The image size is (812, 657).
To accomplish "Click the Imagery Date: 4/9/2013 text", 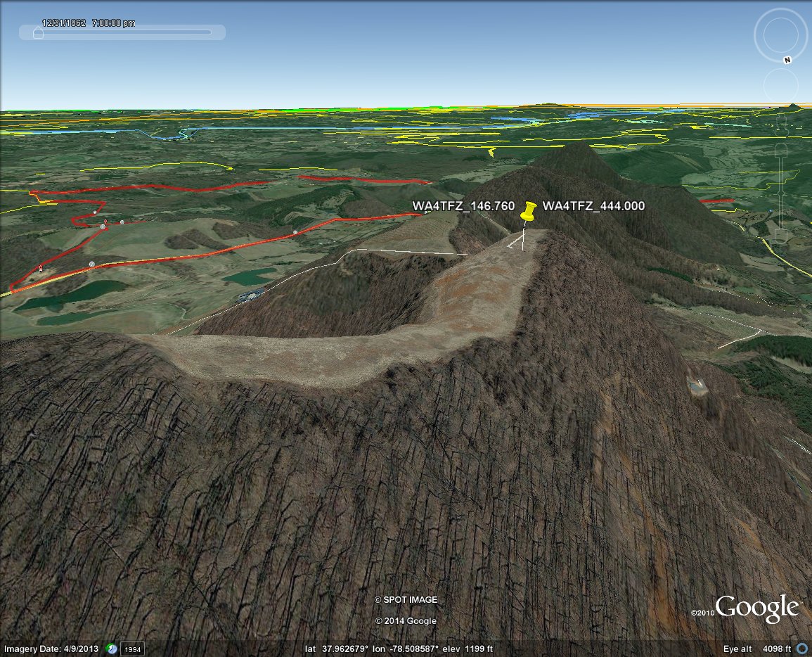I will (x=51, y=649).
